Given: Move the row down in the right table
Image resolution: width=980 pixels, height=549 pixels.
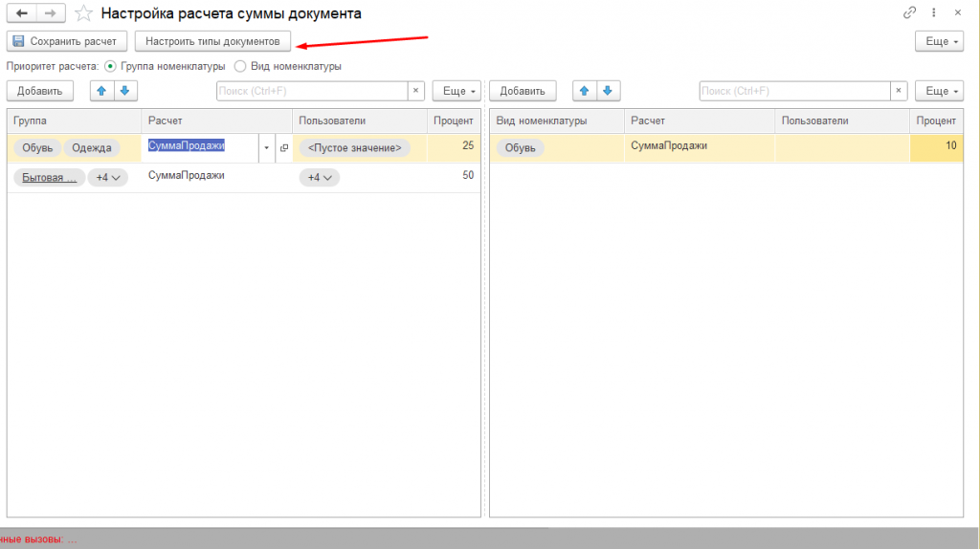Looking at the screenshot, I should pyautogui.click(x=608, y=91).
